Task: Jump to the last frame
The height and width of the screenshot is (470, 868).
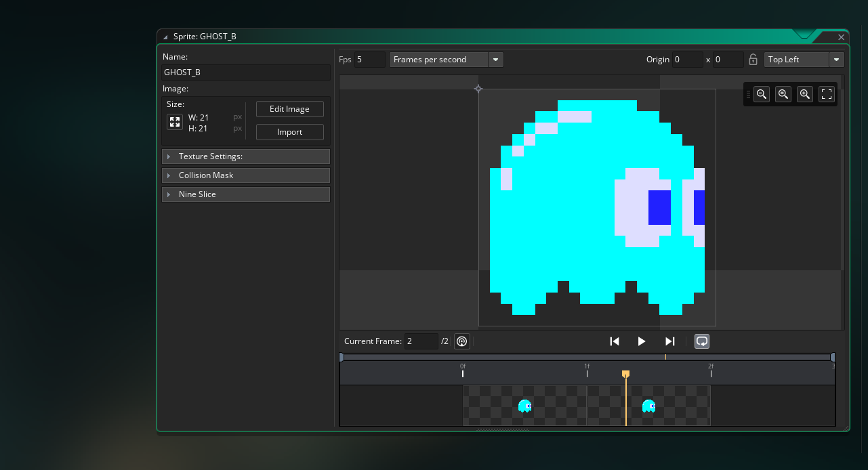Action: click(x=670, y=341)
